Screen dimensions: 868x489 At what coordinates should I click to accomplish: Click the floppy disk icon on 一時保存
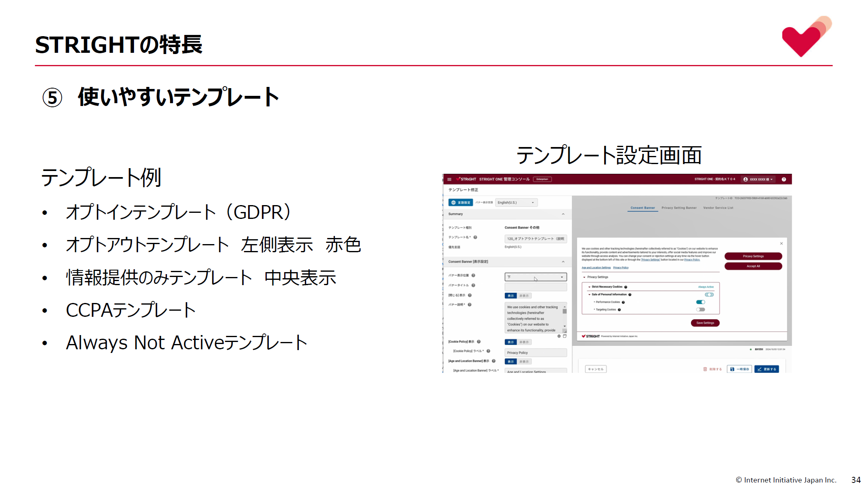[x=732, y=369]
